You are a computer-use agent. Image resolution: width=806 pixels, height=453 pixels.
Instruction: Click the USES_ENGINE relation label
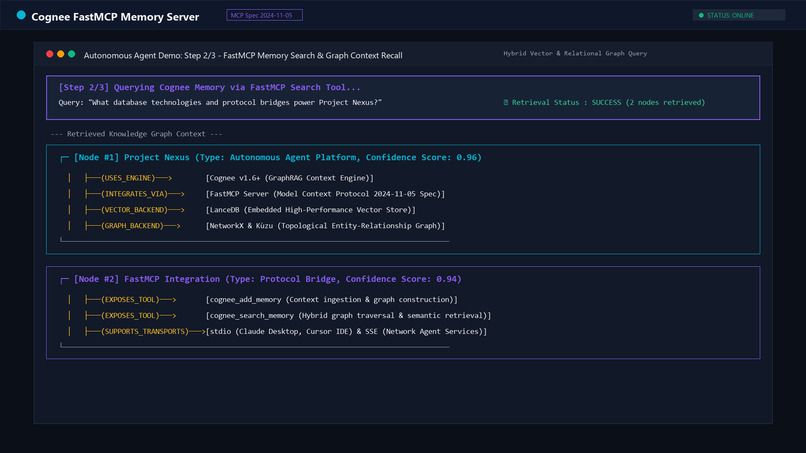pos(128,178)
